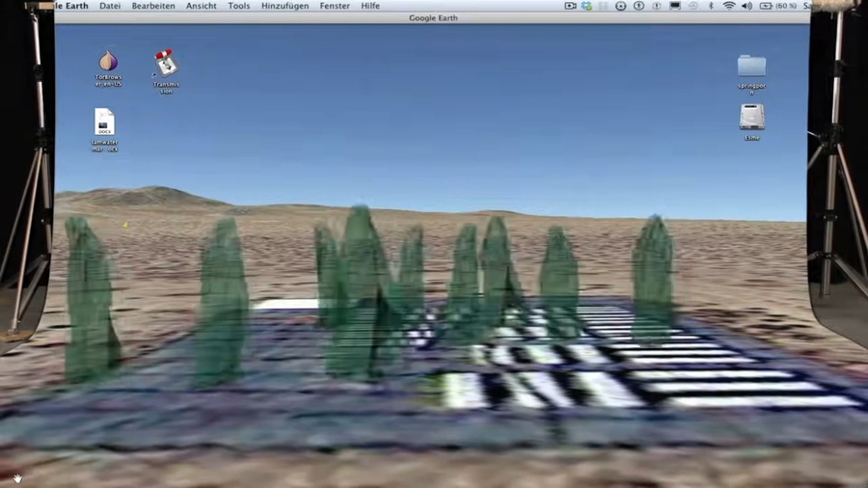Open the Fenster menu
Screen dimensions: 868x488
tap(335, 6)
